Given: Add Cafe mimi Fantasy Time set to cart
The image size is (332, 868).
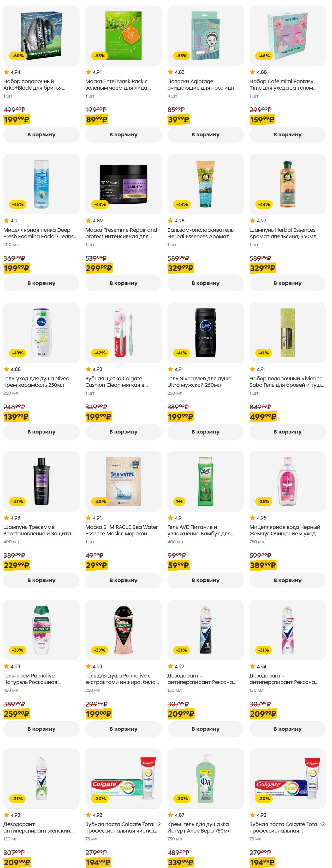Looking at the screenshot, I should tap(287, 134).
